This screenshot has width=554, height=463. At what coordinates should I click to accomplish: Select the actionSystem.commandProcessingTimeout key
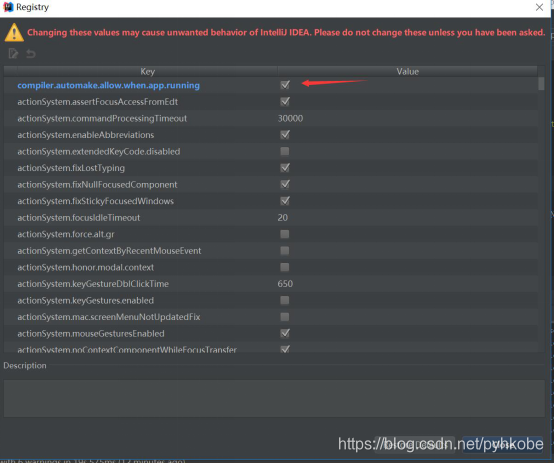[x=102, y=118]
